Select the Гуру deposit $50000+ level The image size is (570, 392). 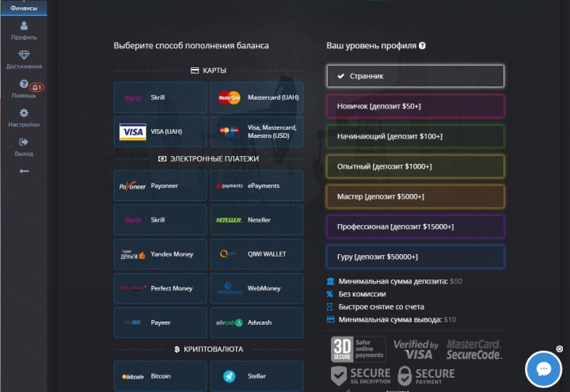pos(415,257)
